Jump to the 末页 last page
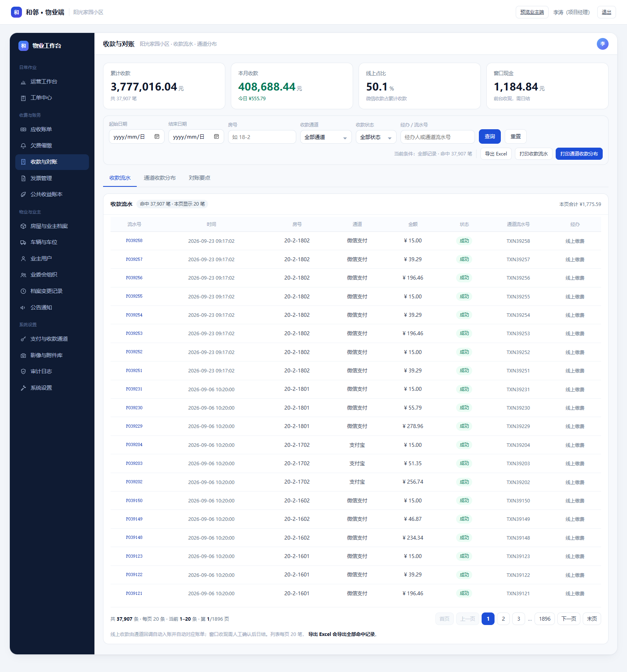This screenshot has width=627, height=672. pos(592,619)
